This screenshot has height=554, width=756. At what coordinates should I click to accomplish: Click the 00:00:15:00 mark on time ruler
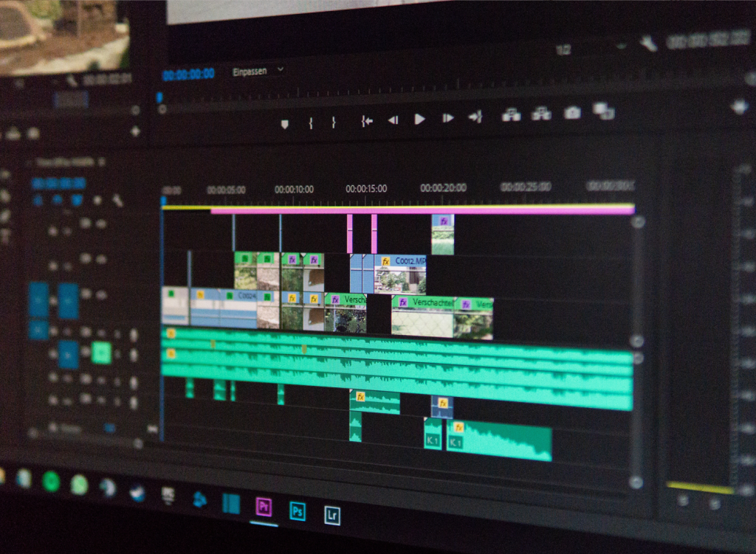click(365, 189)
